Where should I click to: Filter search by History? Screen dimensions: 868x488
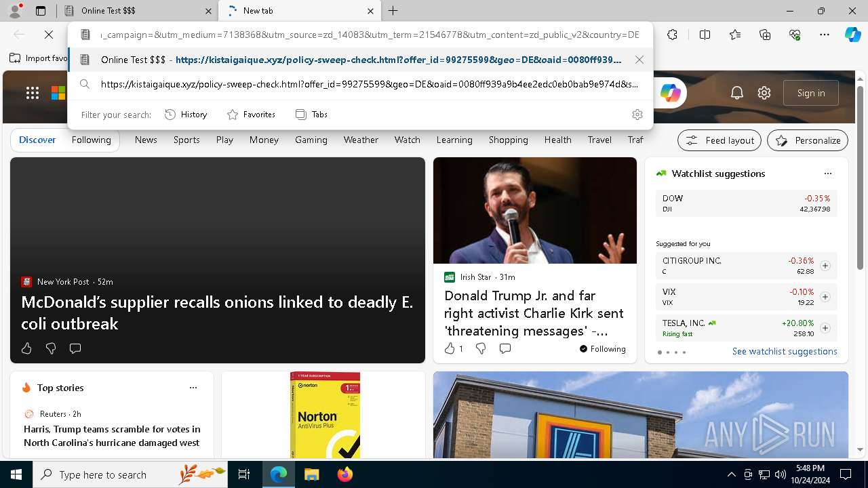coord(186,115)
